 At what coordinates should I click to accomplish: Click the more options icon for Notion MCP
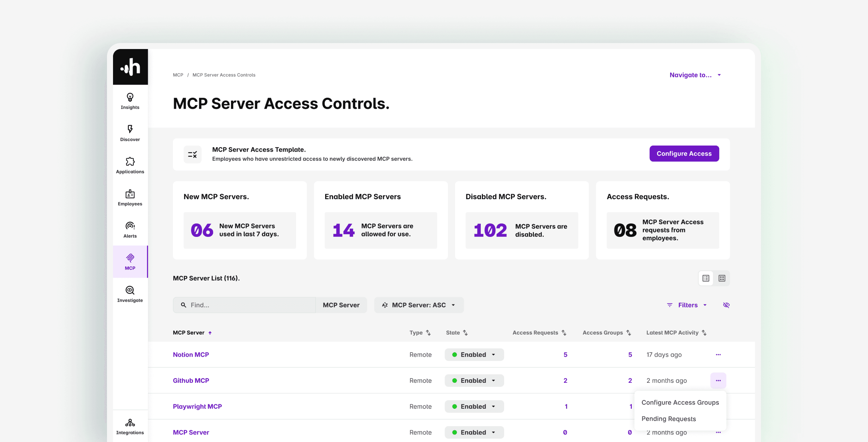[718, 355]
